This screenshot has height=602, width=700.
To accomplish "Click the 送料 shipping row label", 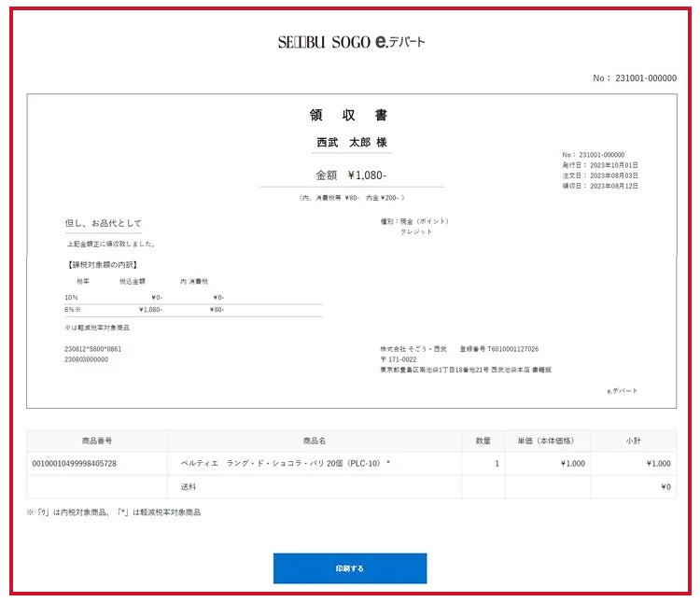I will [x=189, y=487].
